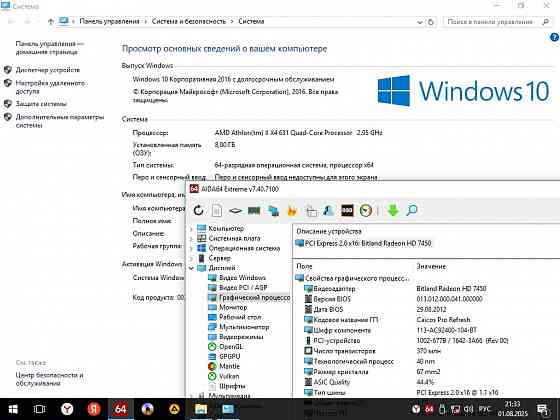Click the up arrow in Control Panel navigation
This screenshot has height=420, width=560.
51,21
